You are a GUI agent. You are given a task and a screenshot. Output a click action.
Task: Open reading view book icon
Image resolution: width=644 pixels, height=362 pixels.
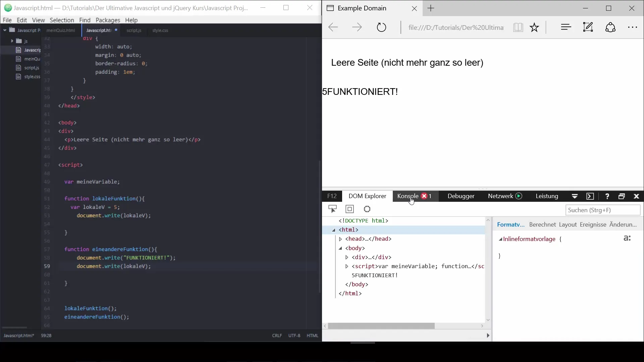click(x=518, y=27)
